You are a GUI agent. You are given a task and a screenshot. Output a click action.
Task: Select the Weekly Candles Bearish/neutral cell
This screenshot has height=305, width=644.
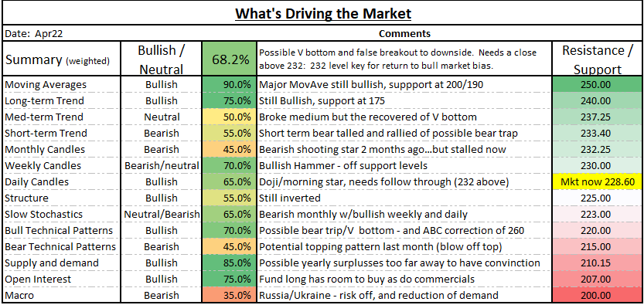(162, 165)
